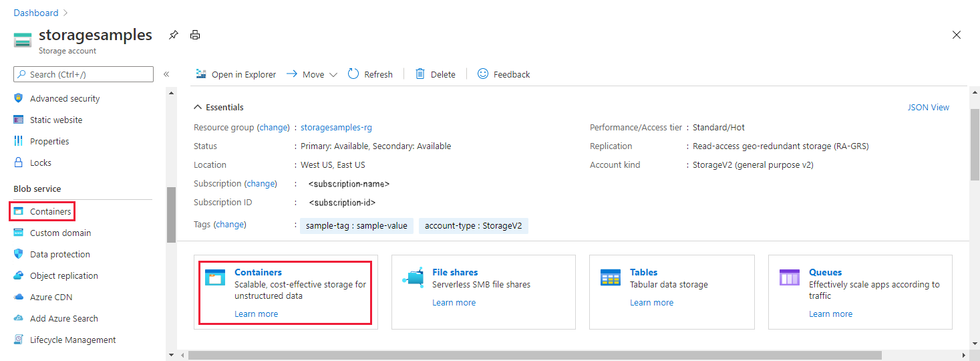Click the Azure CDN cloud icon

[x=19, y=297]
